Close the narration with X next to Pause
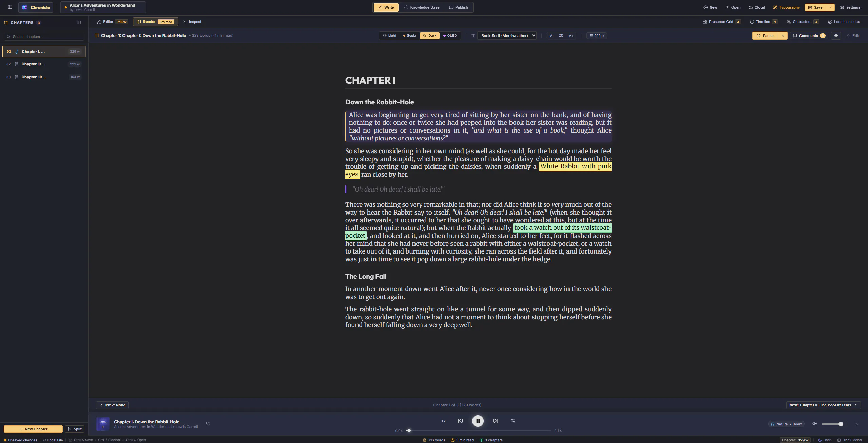 783,36
